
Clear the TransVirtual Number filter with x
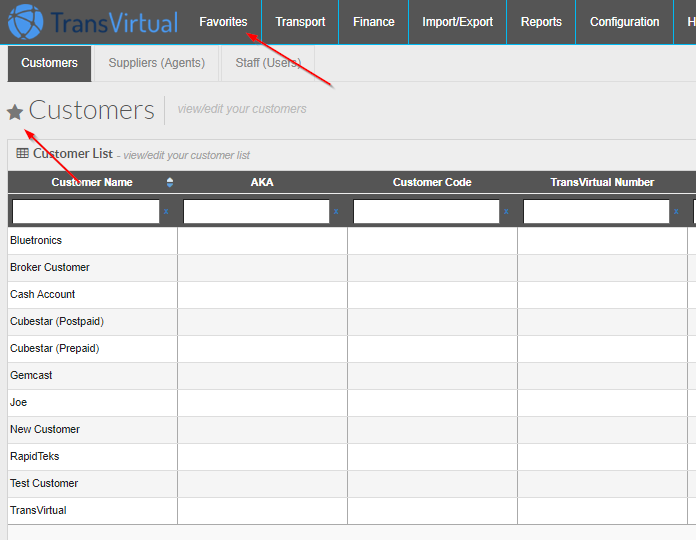[676, 212]
